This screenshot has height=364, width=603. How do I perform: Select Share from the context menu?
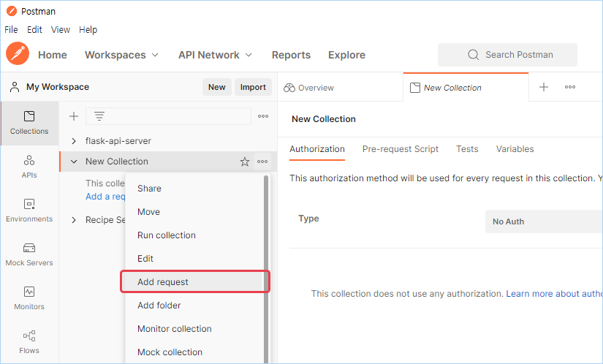tap(194, 189)
